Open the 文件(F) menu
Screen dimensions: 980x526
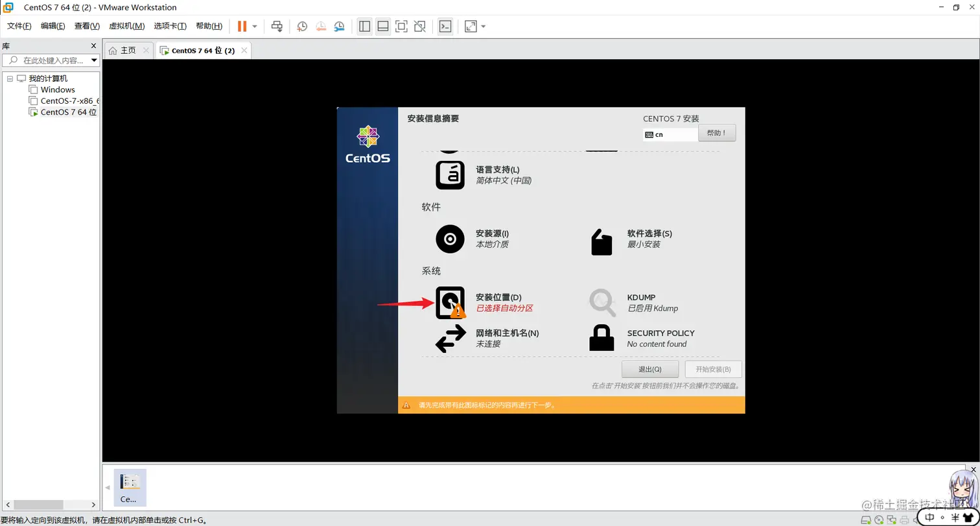(x=19, y=26)
